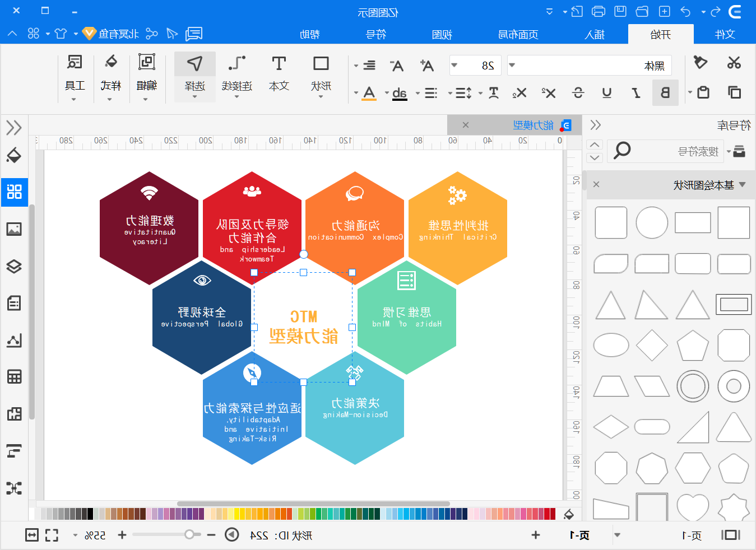Screen dimensions: 756x550
Task: Click the presentation Play icon in status bar
Action: click(231, 535)
